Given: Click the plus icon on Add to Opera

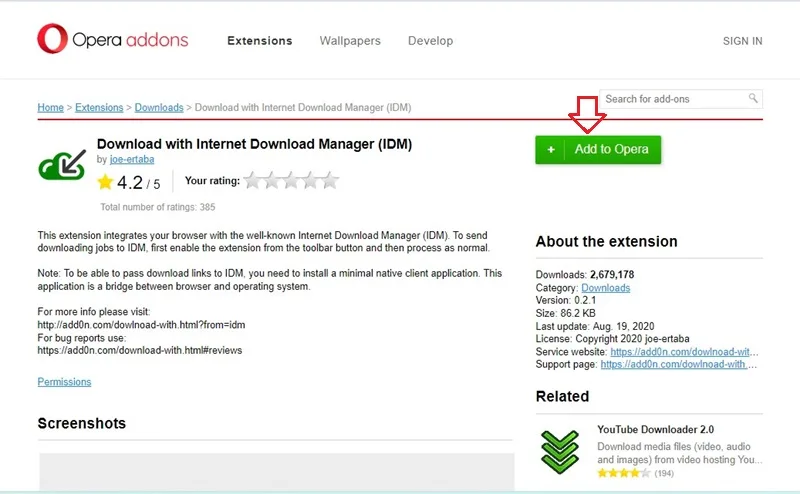Looking at the screenshot, I should point(551,150).
